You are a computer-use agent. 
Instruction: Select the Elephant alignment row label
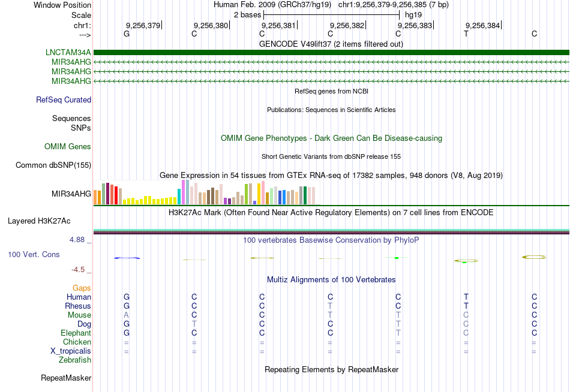76,333
